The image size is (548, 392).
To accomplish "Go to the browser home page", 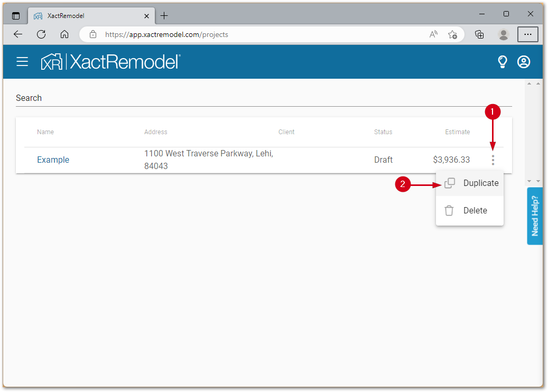I will tap(64, 34).
